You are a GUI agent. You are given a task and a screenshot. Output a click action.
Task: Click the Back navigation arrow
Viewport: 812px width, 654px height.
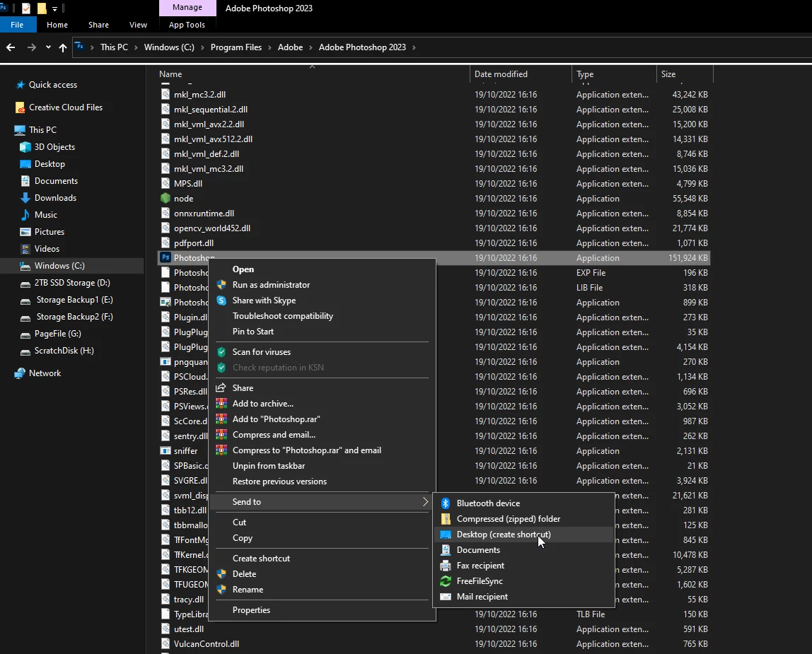coord(11,47)
